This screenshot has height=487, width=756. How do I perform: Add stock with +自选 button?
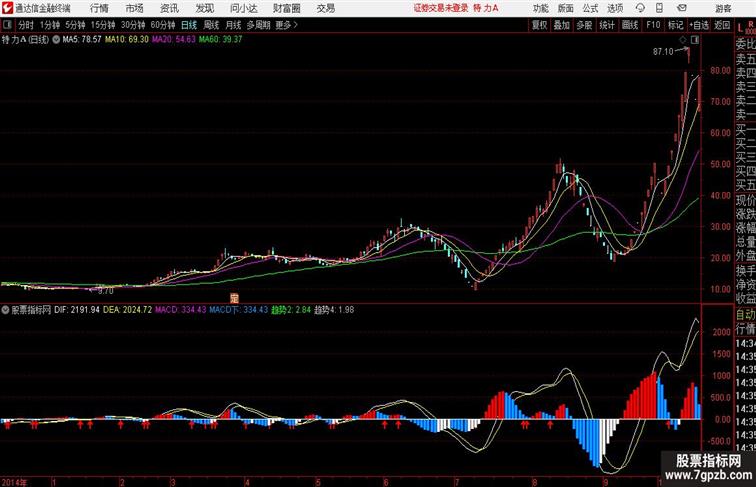[x=699, y=25]
